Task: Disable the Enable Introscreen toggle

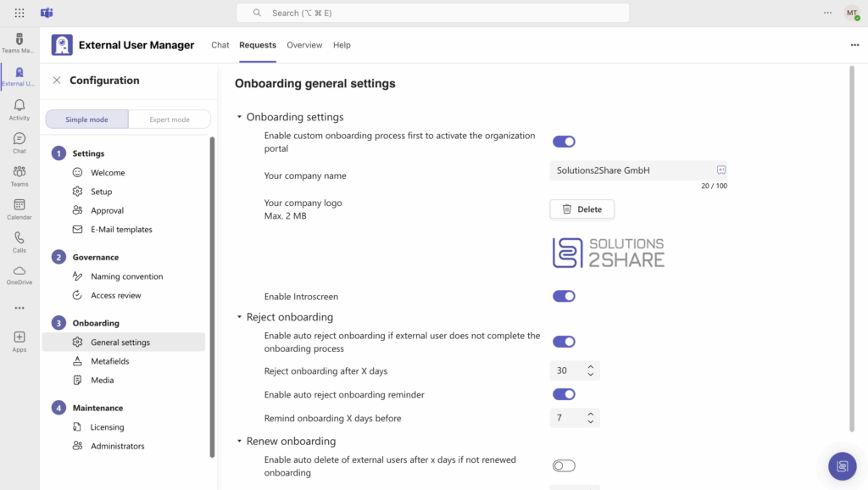Action: tap(564, 297)
